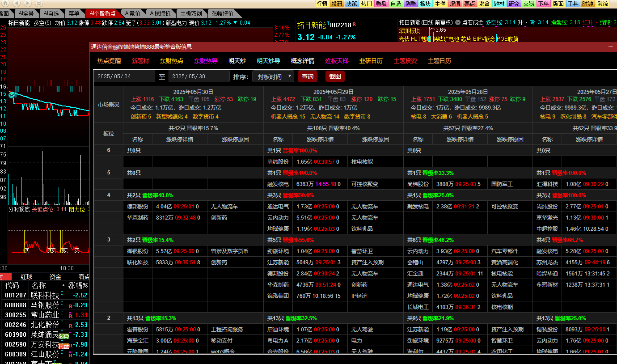Screen dimensions: 617x364
Task: Minimize the 通达信 info dialog window
Action: 611,47
